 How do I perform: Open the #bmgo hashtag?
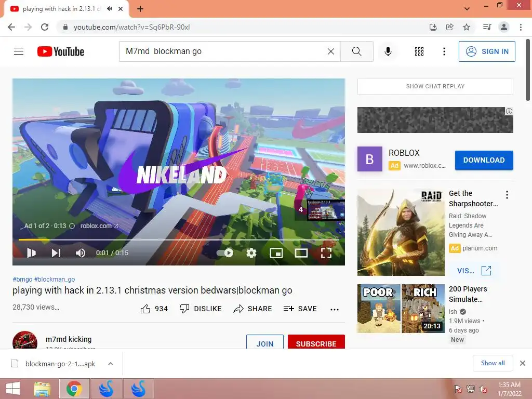coord(22,279)
